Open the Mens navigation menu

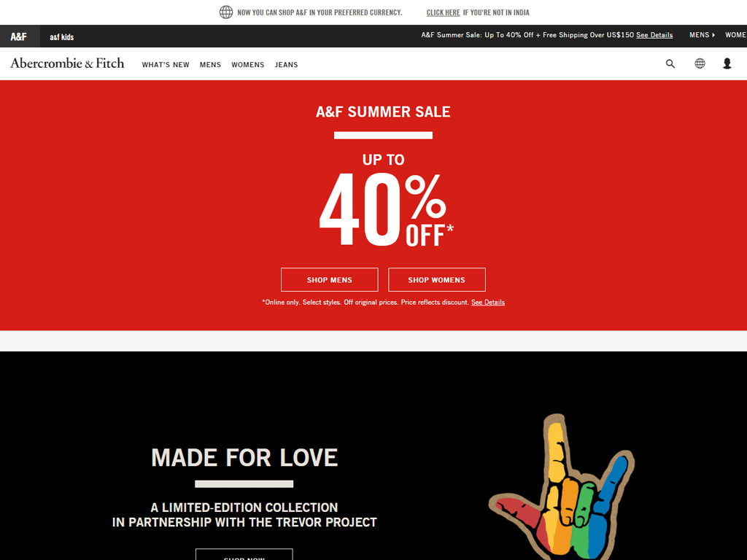[210, 65]
